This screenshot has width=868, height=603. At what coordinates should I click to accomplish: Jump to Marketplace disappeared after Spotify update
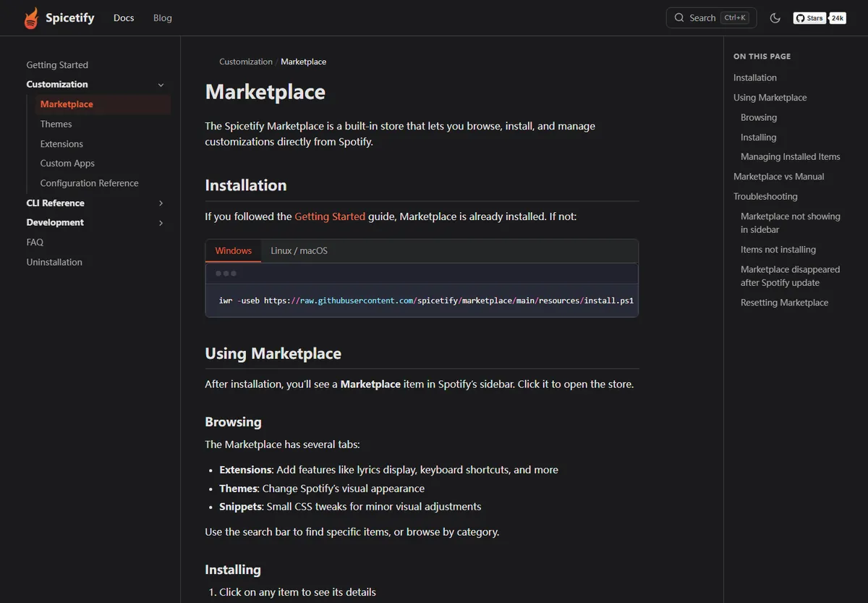click(x=791, y=276)
